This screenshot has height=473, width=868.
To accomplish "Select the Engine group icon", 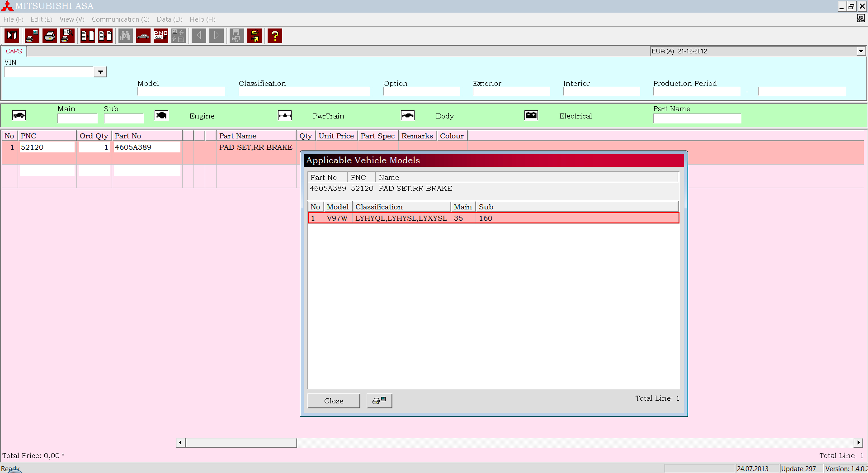I will point(161,116).
